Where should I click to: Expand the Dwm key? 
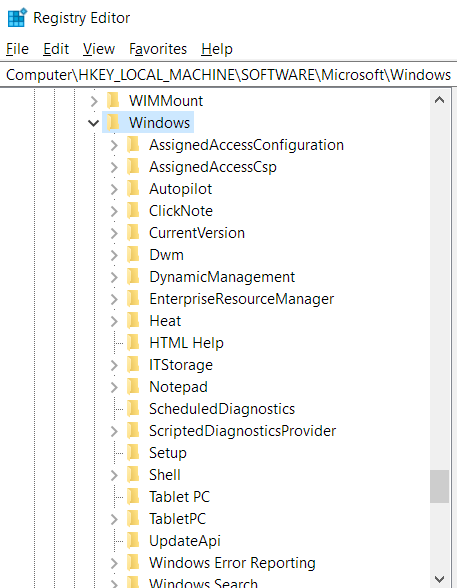click(x=114, y=255)
